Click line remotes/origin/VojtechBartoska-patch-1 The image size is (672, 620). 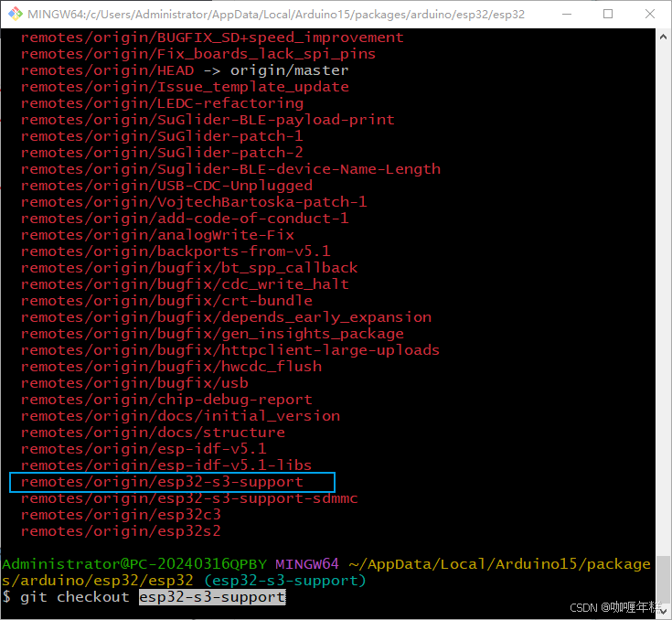coord(194,202)
